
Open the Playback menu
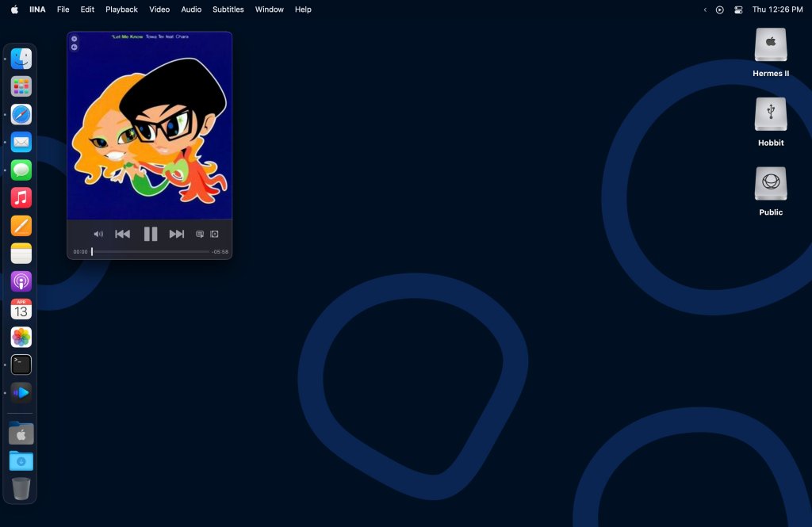(121, 10)
